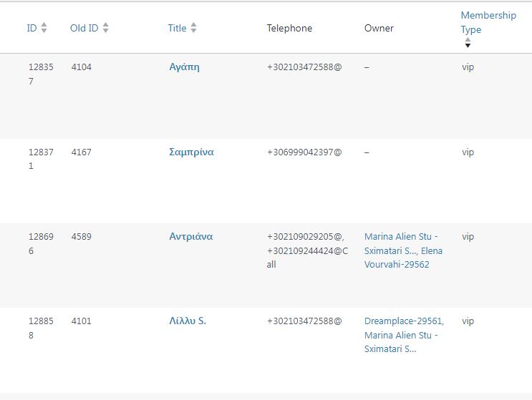
Task: Sort by Title header text
Action: [x=177, y=28]
